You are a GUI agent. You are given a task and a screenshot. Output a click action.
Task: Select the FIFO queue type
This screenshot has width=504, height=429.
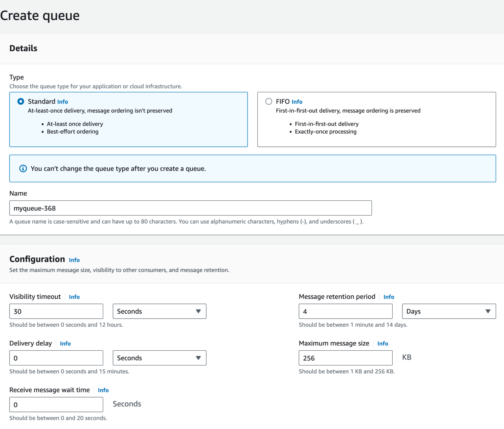[269, 101]
